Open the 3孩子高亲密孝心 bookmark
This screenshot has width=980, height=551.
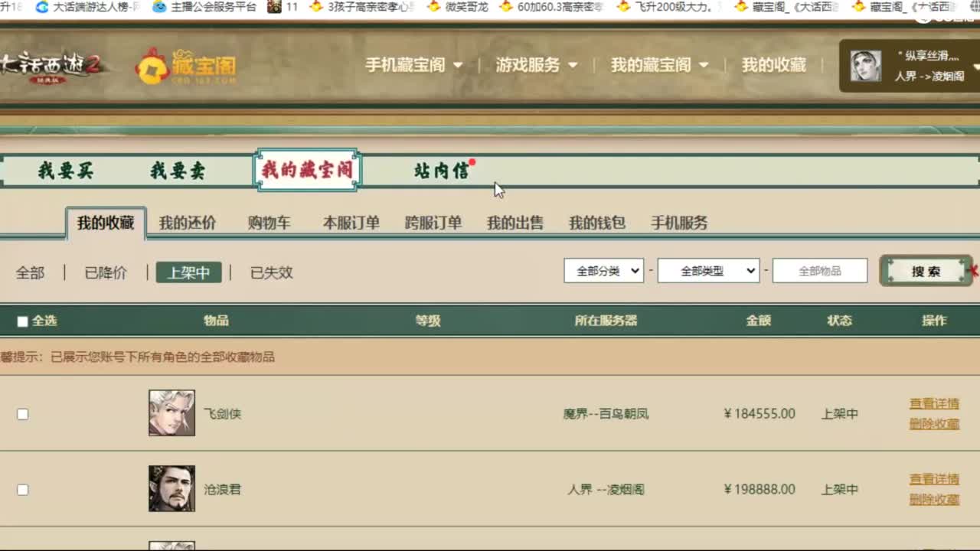(362, 7)
